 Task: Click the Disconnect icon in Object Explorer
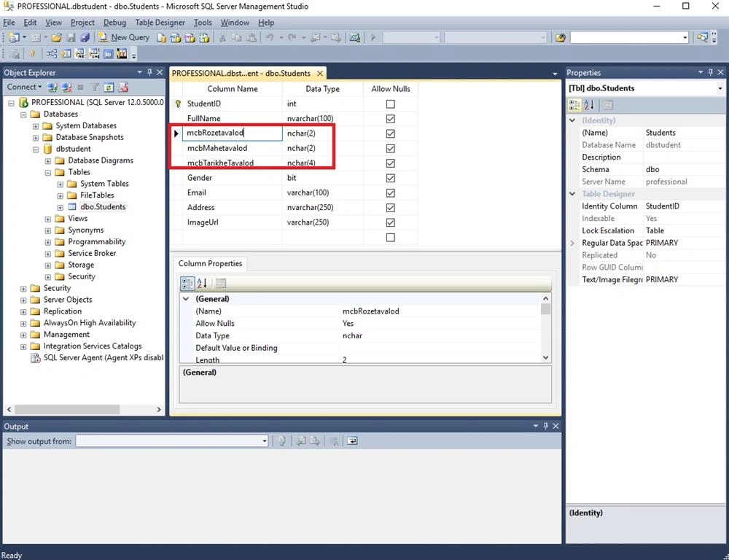[x=67, y=87]
